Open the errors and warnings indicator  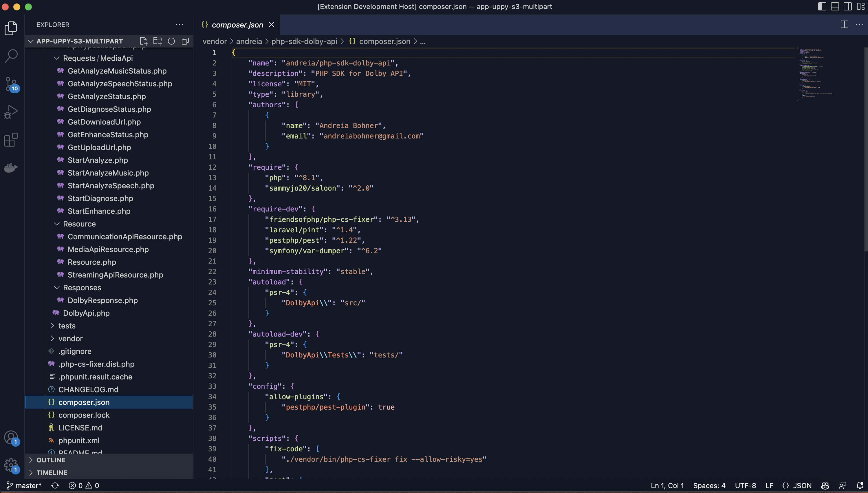point(84,485)
